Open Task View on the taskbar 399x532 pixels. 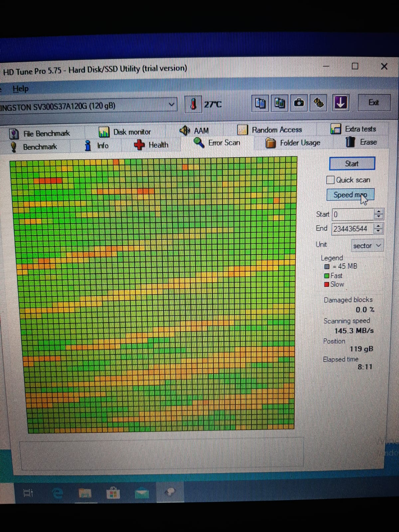tap(28, 493)
